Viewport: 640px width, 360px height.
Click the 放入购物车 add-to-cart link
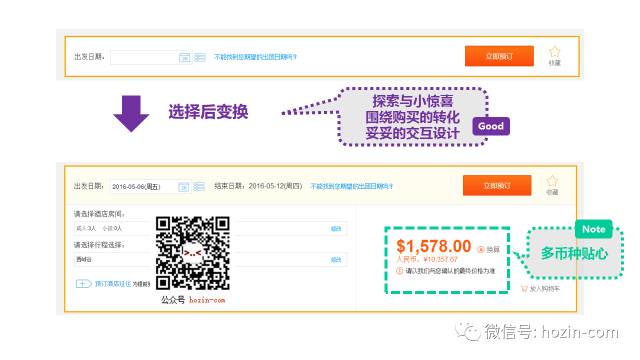click(544, 289)
